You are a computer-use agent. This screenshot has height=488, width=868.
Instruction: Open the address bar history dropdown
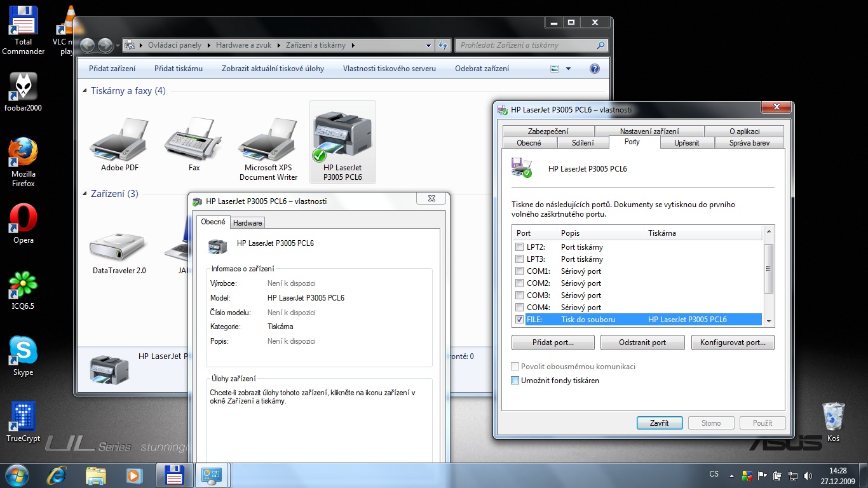point(429,45)
